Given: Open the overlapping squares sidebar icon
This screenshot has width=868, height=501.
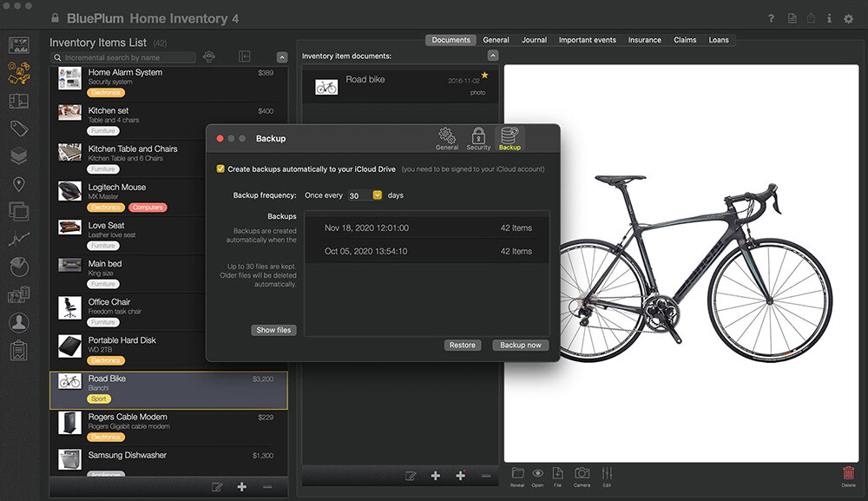Looking at the screenshot, I should 19,212.
